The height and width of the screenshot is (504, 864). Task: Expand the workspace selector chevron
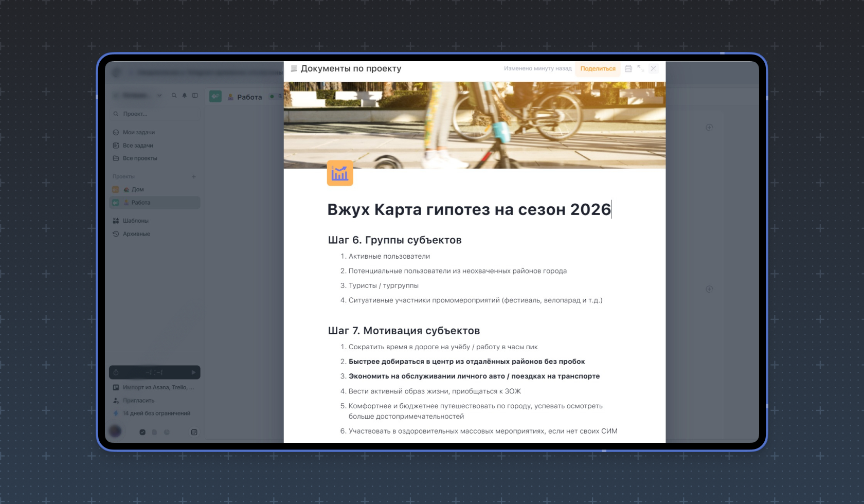(x=160, y=95)
